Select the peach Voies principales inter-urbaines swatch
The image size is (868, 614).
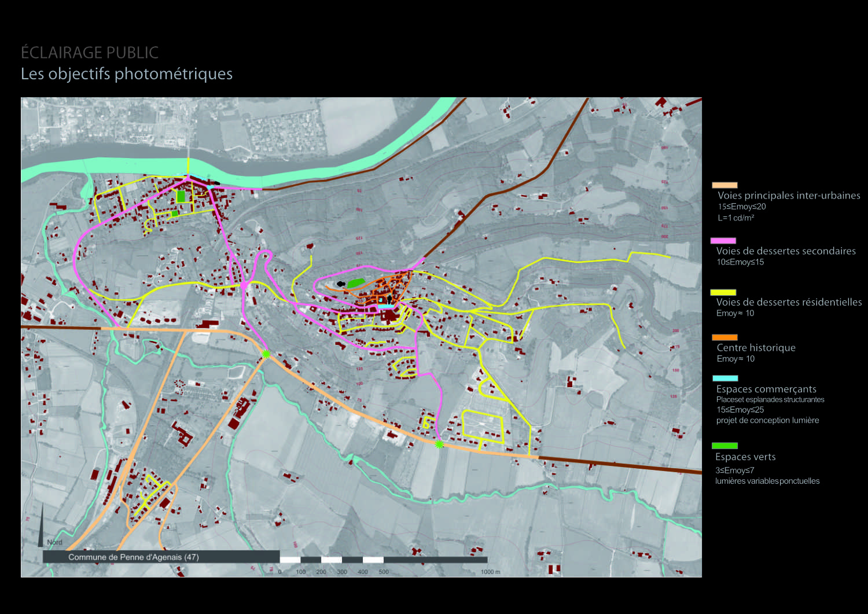pos(724,185)
